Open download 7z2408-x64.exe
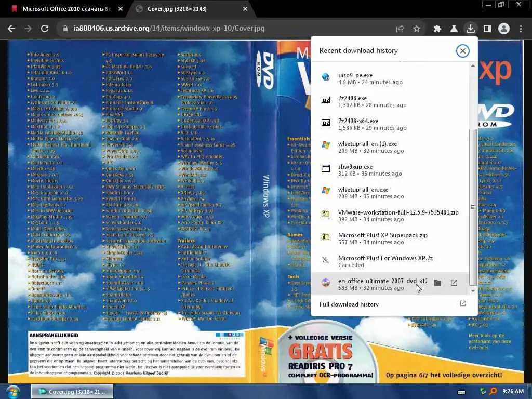The image size is (532, 399). click(x=389, y=124)
